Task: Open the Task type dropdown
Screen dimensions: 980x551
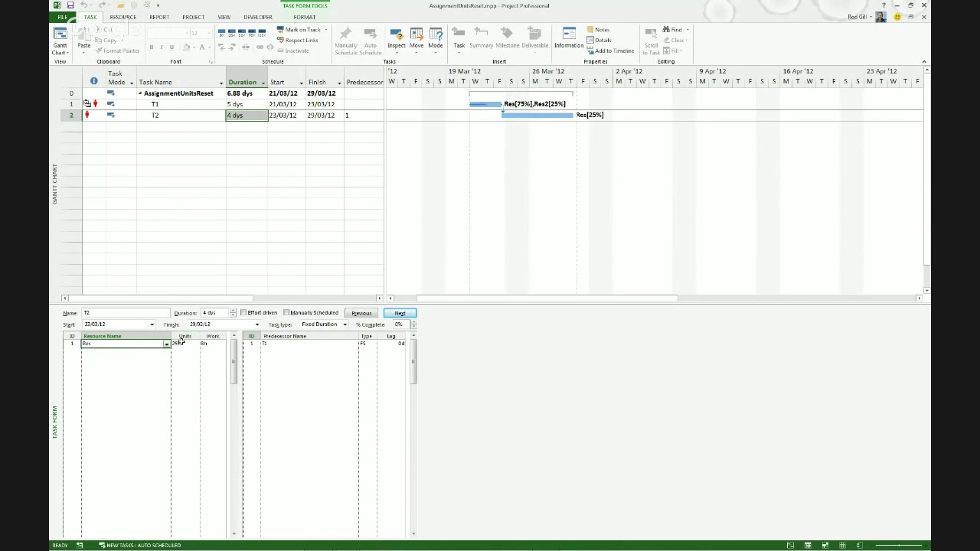Action: pos(345,324)
